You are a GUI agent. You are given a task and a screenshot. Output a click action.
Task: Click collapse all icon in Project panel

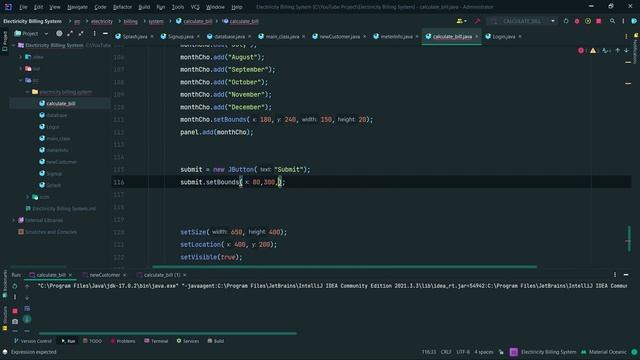81,33
